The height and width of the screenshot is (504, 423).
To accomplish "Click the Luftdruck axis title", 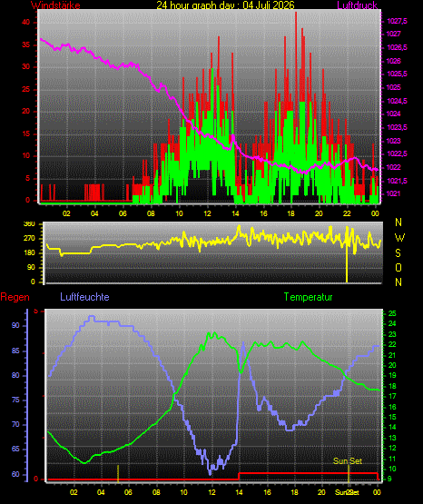I will click(x=357, y=5).
